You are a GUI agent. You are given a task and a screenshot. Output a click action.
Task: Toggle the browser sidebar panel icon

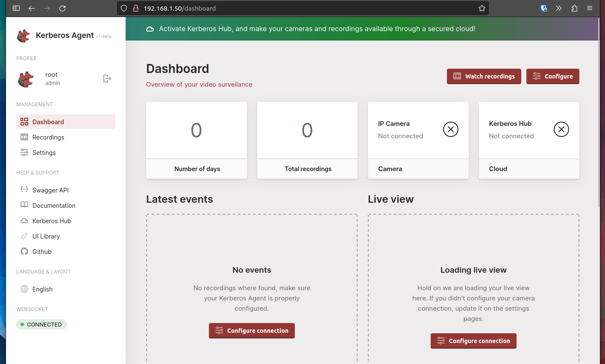tap(16, 8)
